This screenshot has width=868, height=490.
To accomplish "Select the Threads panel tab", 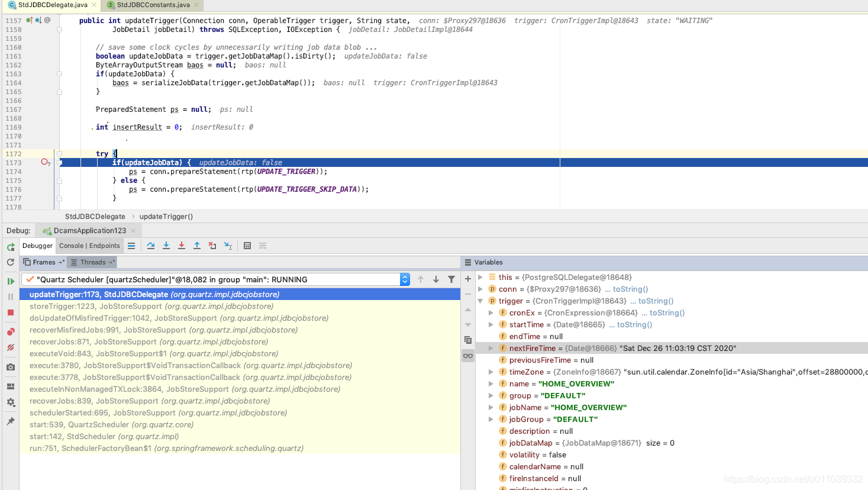I will (92, 262).
